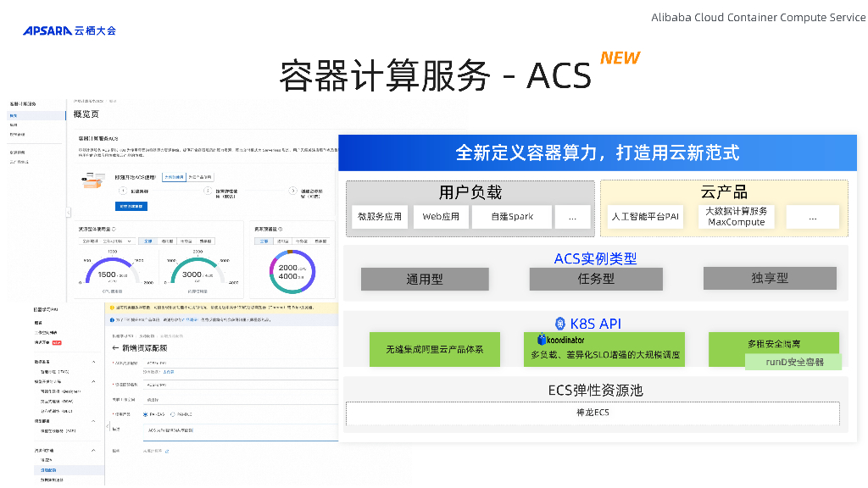Collapse the bottom sidebar group chevron above 资源配额
Screen dimensions: 868x488
click(x=92, y=452)
